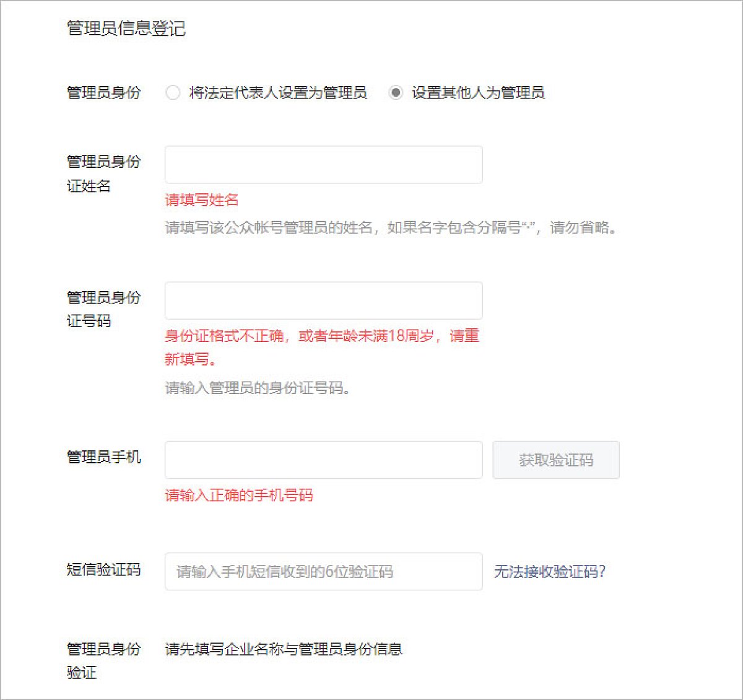Click the "管理员身份证姓名" field label
Viewport: 743px width, 700px height.
point(104,173)
